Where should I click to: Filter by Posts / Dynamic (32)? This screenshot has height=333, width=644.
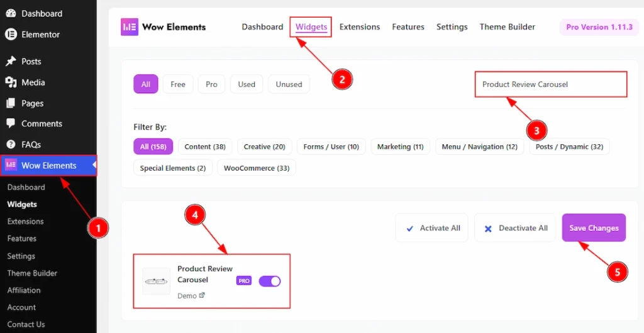(570, 146)
